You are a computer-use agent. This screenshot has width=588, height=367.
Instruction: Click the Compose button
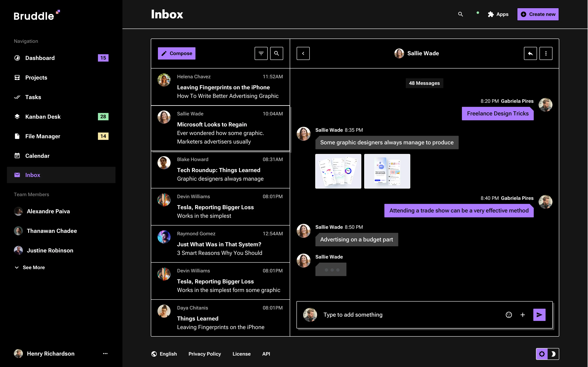(176, 53)
